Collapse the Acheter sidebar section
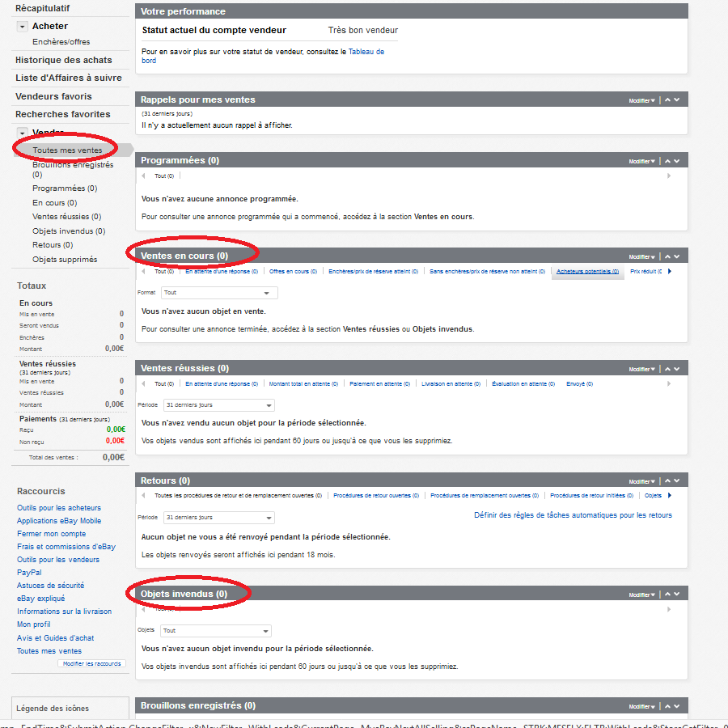The height and width of the screenshot is (728, 728). [23, 27]
